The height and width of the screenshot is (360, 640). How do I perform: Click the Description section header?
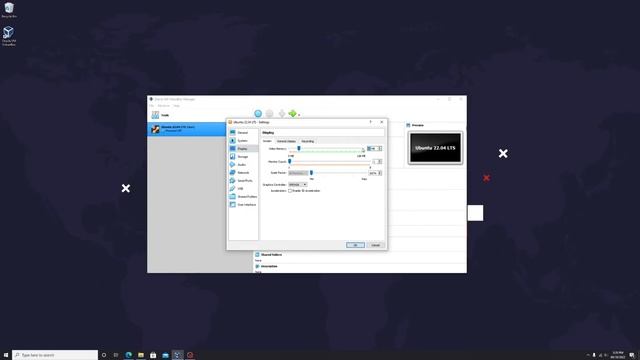coord(266,266)
